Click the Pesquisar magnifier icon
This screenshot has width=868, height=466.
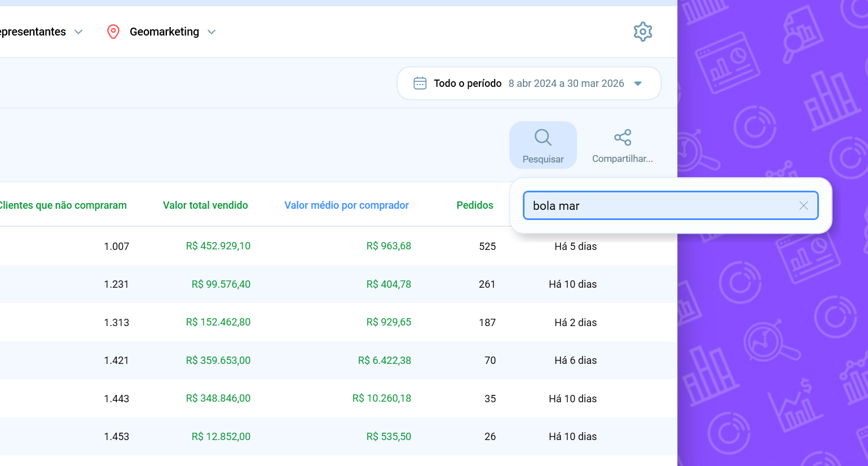543,138
